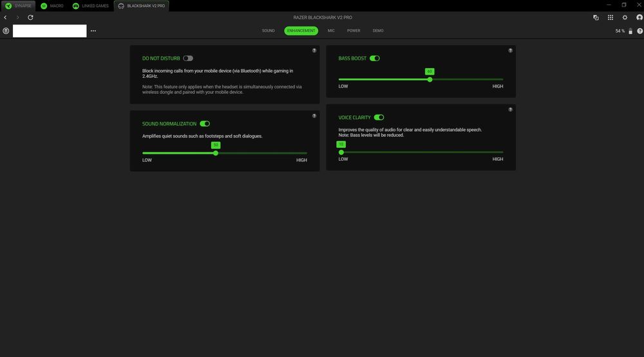
Task: Show help for Do Not Disturb card
Action: coord(314,50)
